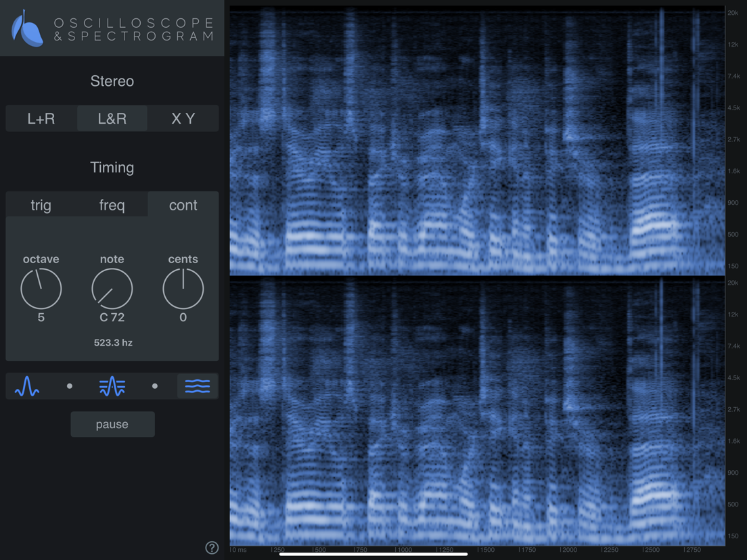Select the L&R stereo mode
This screenshot has height=560, width=747.
tap(112, 118)
